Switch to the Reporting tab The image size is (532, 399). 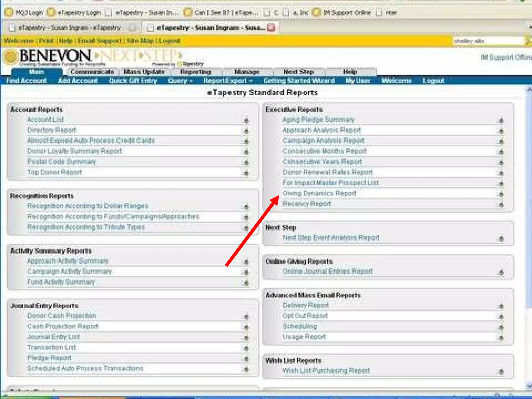[195, 72]
